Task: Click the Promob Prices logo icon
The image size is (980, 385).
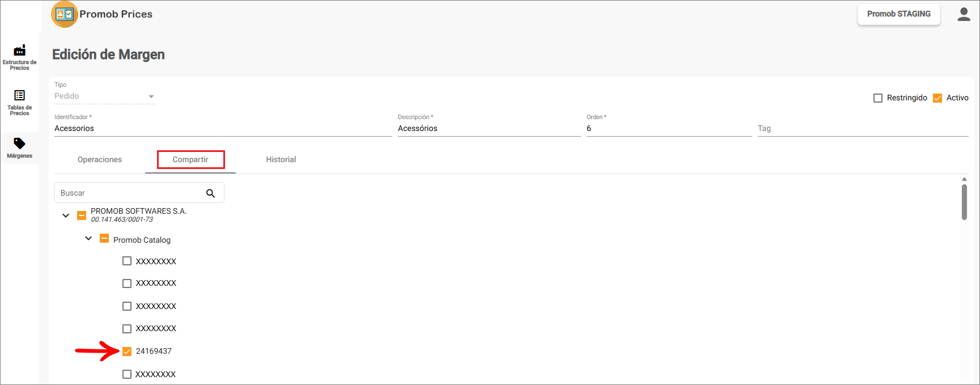Action: [64, 14]
